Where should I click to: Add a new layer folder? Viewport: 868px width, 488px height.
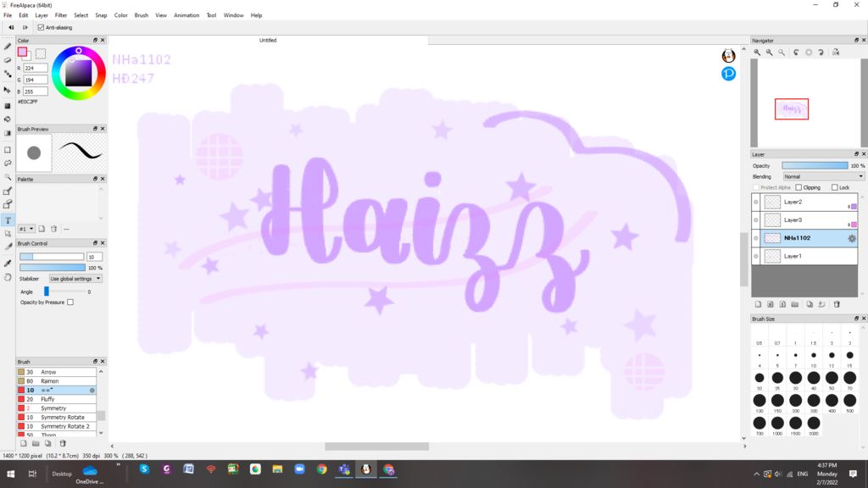795,304
